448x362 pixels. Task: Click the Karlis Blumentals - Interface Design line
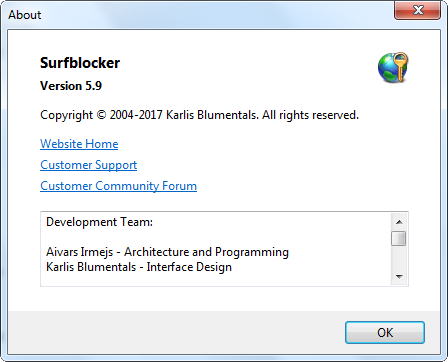[139, 267]
